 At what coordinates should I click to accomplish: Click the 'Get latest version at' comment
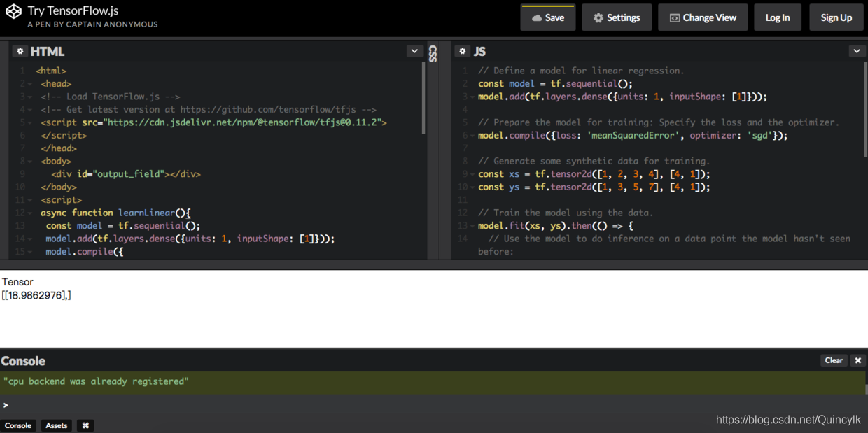coord(209,110)
